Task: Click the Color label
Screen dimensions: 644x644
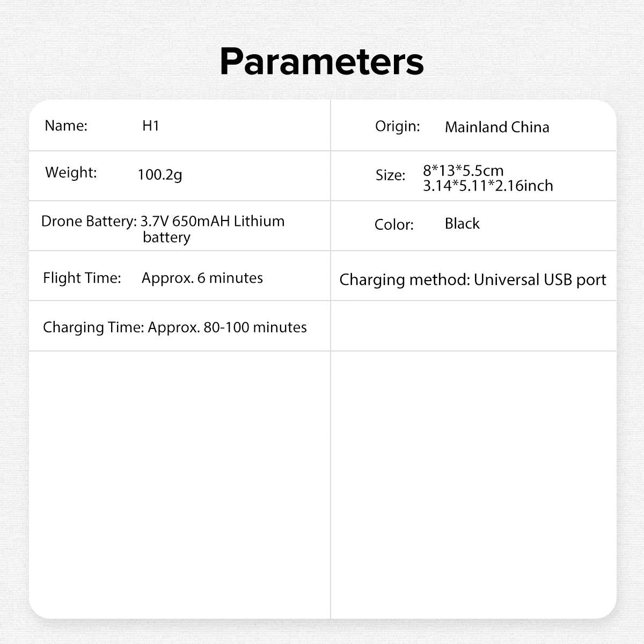Action: [x=394, y=224]
